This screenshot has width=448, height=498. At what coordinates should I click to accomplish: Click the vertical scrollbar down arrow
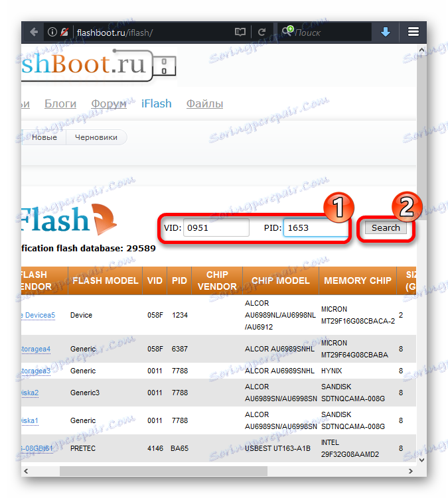(421, 460)
